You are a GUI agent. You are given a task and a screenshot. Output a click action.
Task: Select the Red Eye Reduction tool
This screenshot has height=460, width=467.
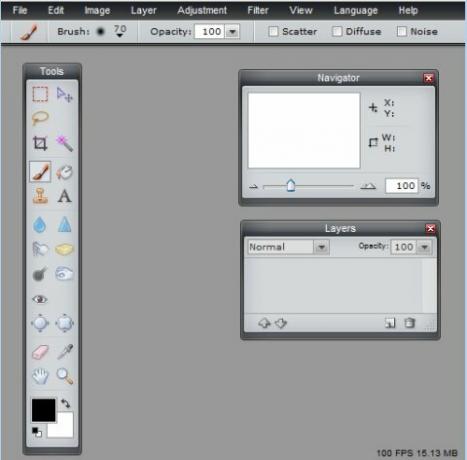coord(40,299)
